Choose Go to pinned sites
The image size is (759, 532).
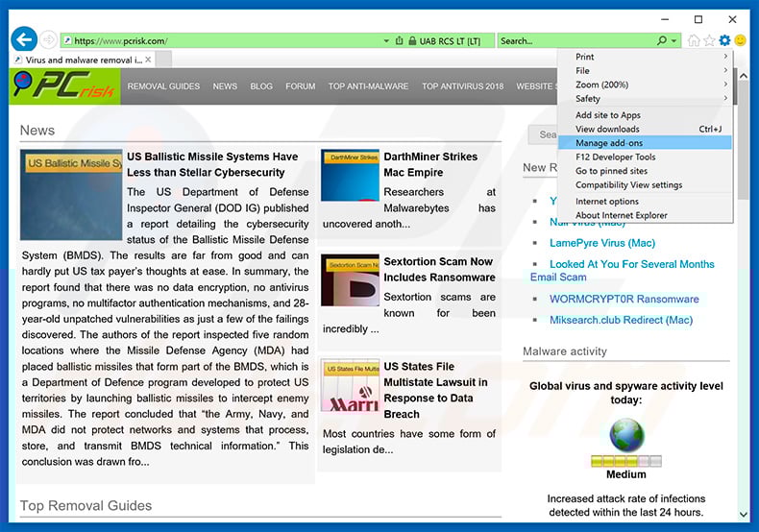pos(646,171)
